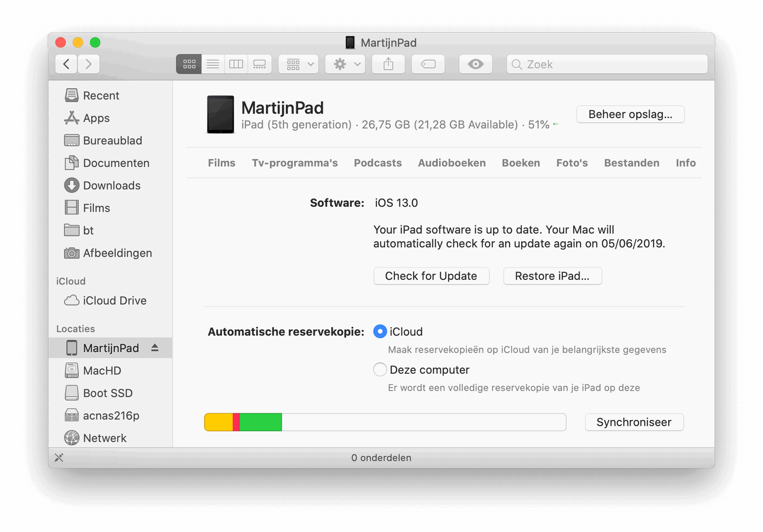Switch to the Audioboeken tab
Screen dimensions: 763x532
point(452,163)
